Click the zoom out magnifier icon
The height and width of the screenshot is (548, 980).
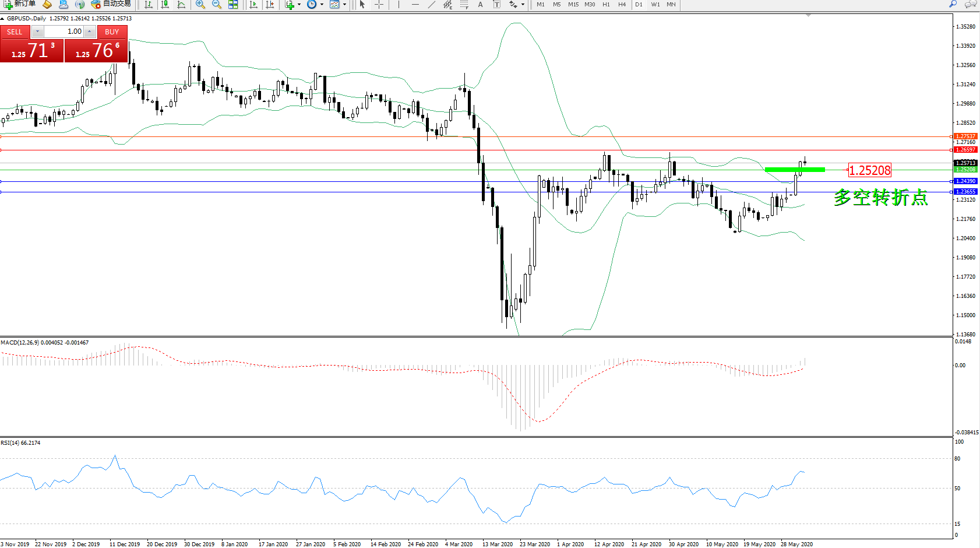click(x=217, y=4)
